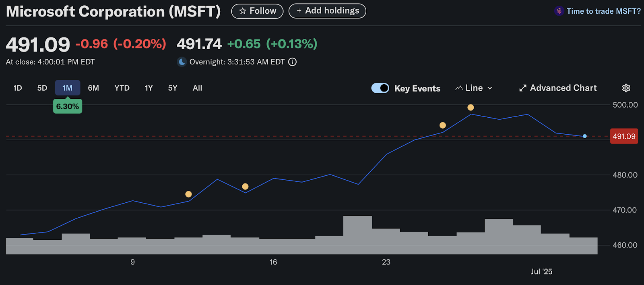Click the 480.00 axis label
This screenshot has width=644, height=285.
(x=625, y=175)
